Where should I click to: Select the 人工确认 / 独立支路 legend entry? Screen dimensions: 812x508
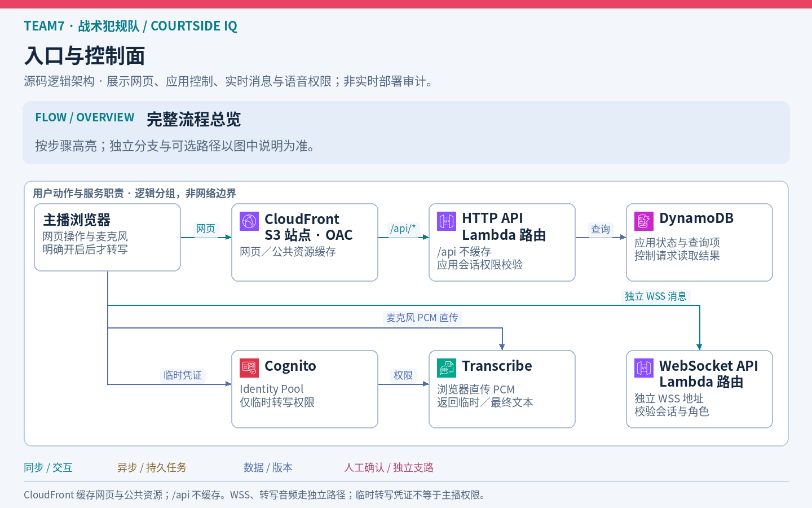[x=389, y=467]
